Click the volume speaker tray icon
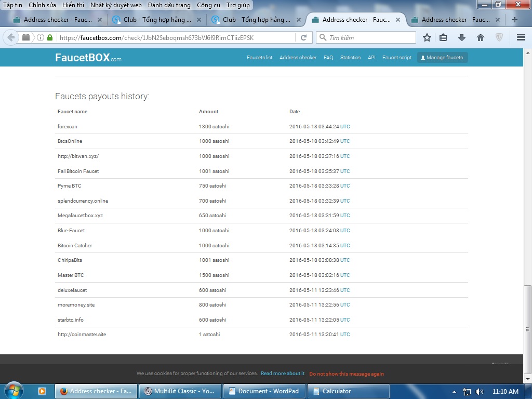This screenshot has width=532, height=399. (480, 392)
